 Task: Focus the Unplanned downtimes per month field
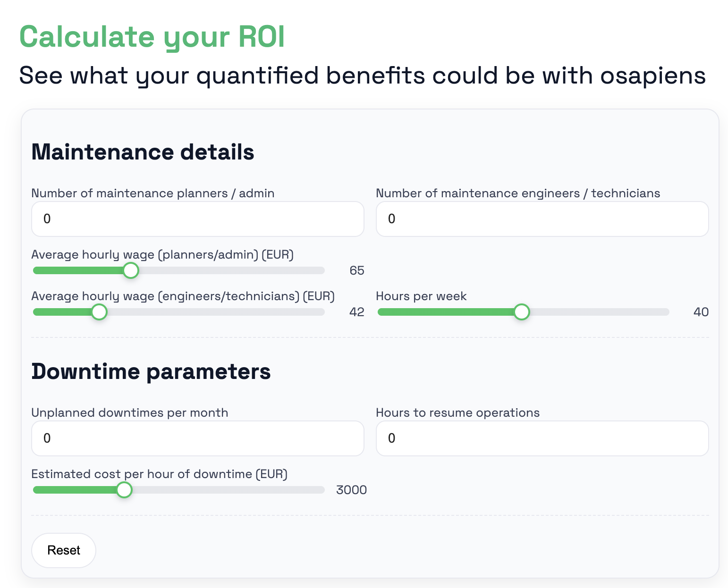pos(197,438)
